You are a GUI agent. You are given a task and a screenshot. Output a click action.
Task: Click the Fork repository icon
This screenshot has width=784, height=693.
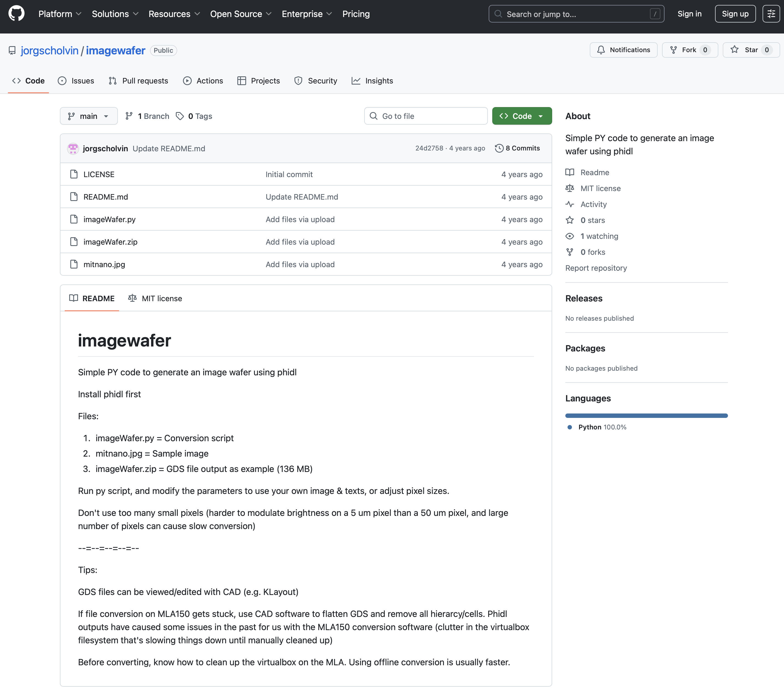coord(673,50)
